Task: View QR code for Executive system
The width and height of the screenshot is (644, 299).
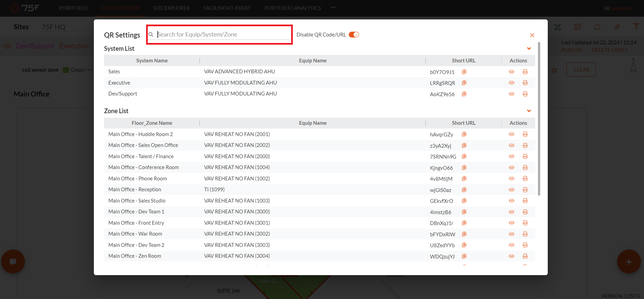Action: point(511,83)
